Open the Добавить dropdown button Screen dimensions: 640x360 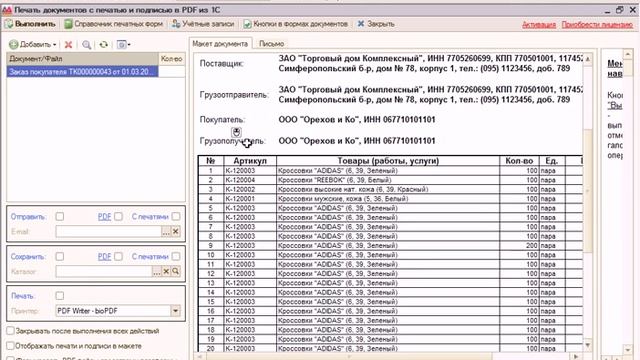[33, 44]
